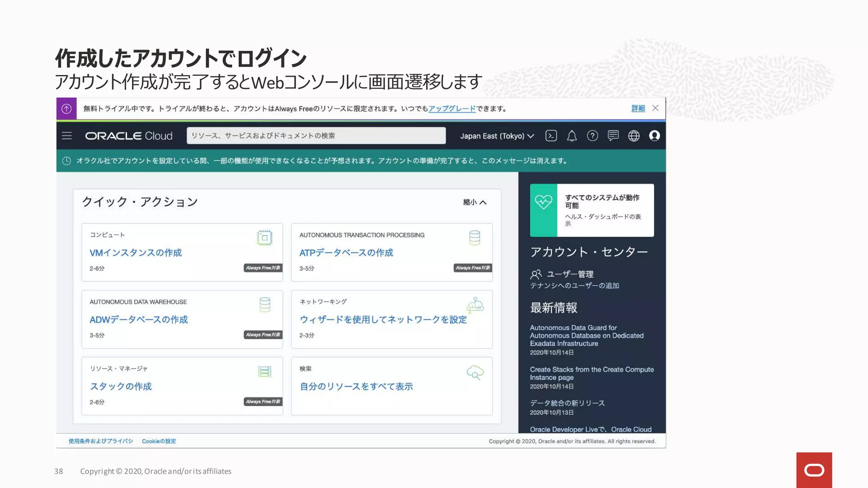Open Create Stacks from Create Compute news
The width and height of the screenshot is (868, 488).
(x=592, y=373)
